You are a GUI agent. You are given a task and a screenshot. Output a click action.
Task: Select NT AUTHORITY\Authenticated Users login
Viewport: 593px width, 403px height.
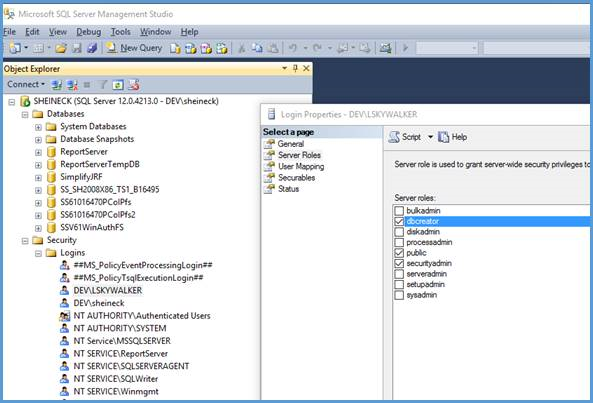[142, 316]
